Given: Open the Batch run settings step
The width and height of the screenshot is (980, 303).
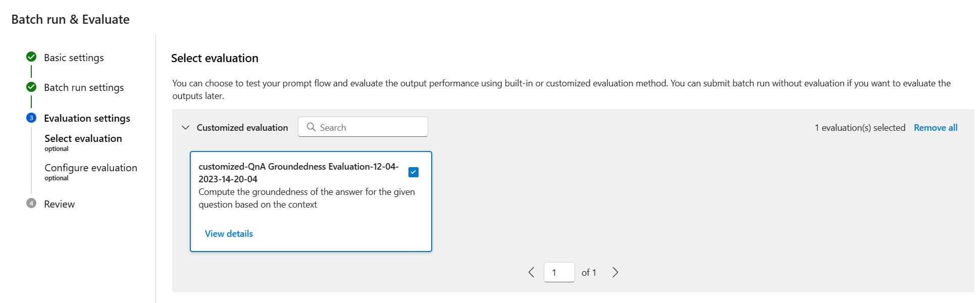Looking at the screenshot, I should [x=84, y=87].
